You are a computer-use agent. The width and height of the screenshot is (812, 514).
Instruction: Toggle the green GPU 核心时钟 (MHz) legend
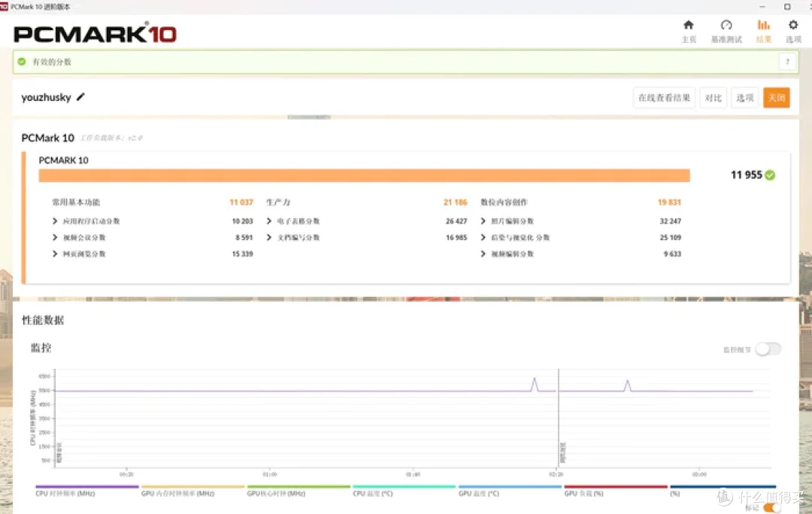pyautogui.click(x=298, y=491)
